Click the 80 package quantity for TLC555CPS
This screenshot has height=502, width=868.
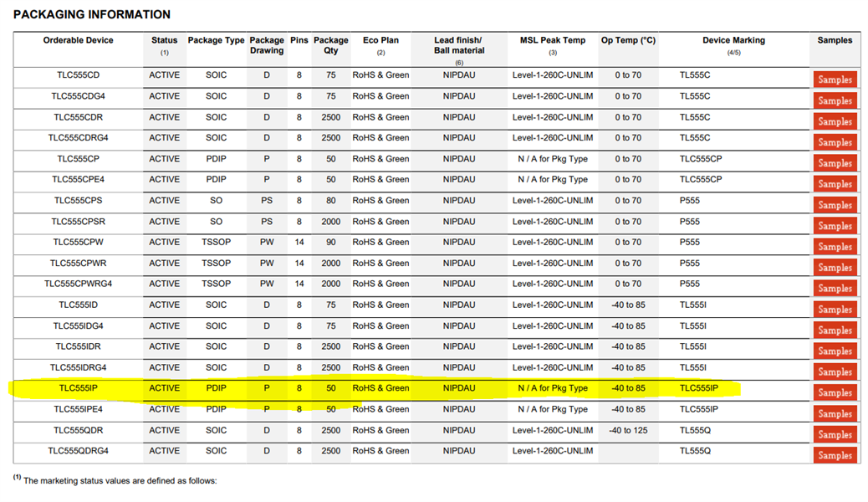pos(331,200)
